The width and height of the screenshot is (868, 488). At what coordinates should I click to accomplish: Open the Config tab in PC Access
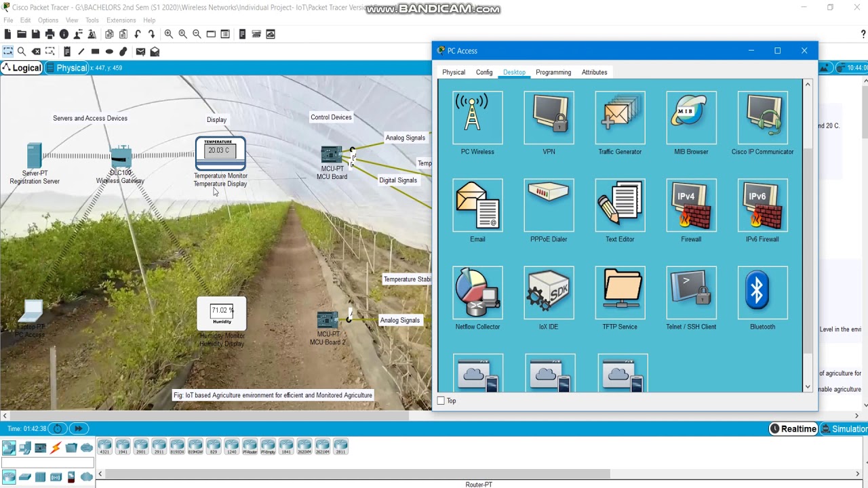484,73
